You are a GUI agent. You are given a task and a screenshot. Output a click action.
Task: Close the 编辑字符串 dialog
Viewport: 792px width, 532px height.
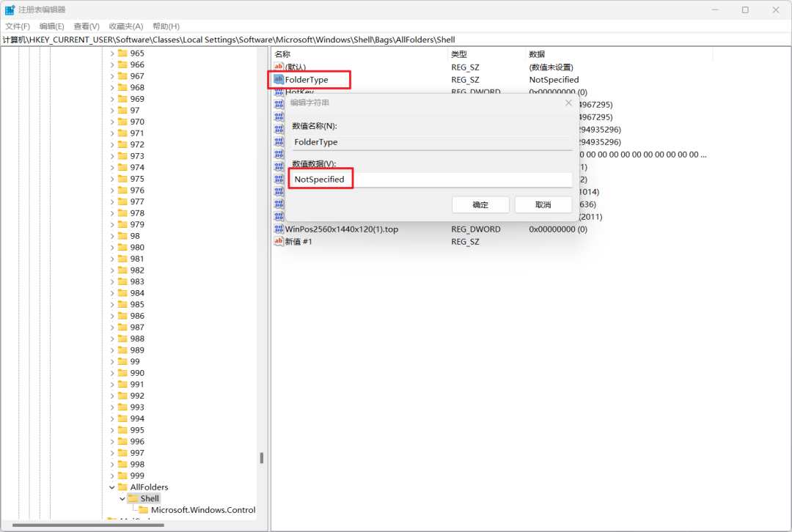(568, 103)
